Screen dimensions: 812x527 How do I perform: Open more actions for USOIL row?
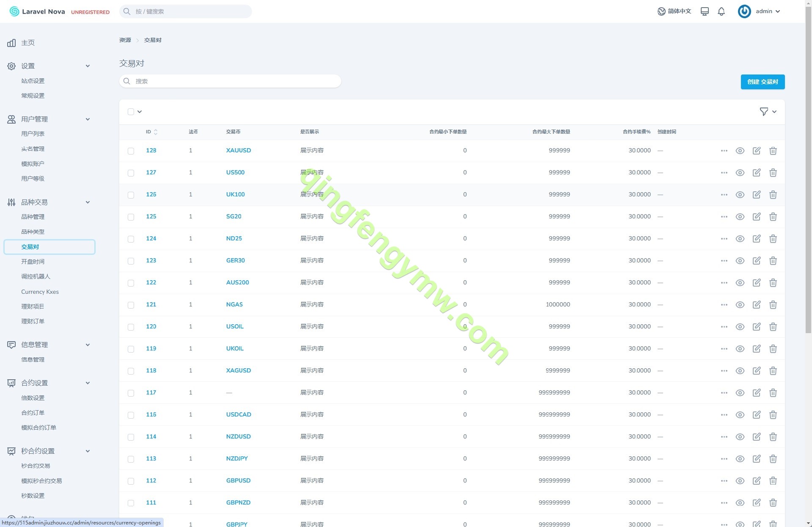pyautogui.click(x=724, y=327)
